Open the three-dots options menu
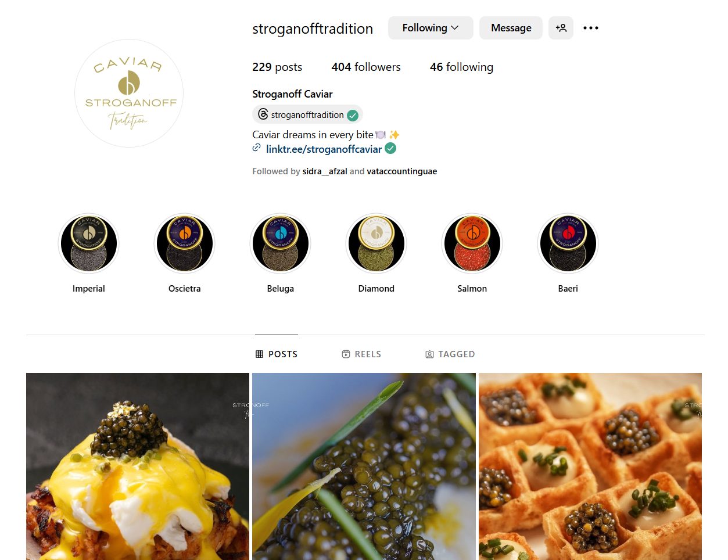 click(x=591, y=28)
